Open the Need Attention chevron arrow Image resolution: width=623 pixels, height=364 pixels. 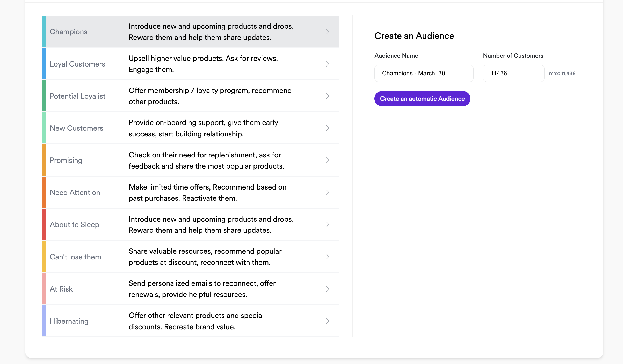point(327,192)
